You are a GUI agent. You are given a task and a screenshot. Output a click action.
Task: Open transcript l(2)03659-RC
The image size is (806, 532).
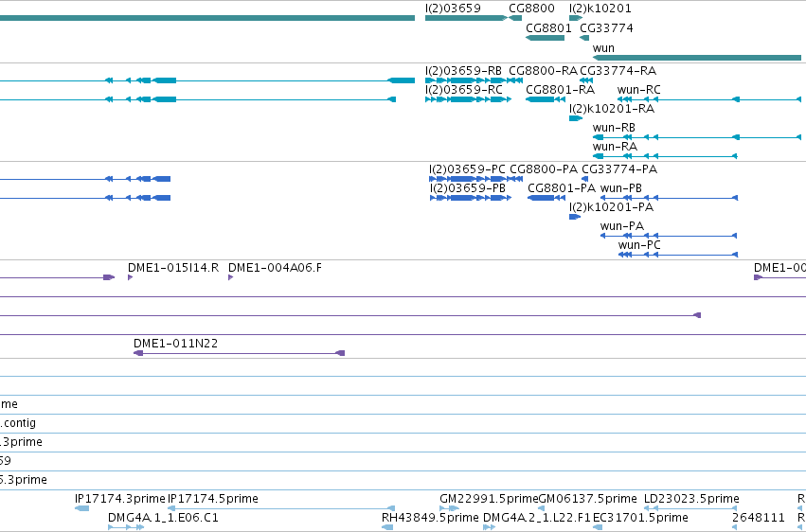pyautogui.click(x=464, y=89)
